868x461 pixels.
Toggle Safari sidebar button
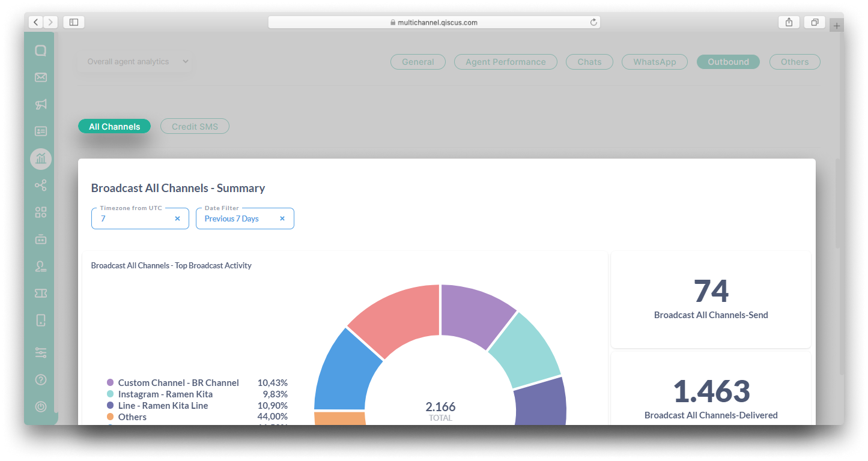tap(73, 22)
